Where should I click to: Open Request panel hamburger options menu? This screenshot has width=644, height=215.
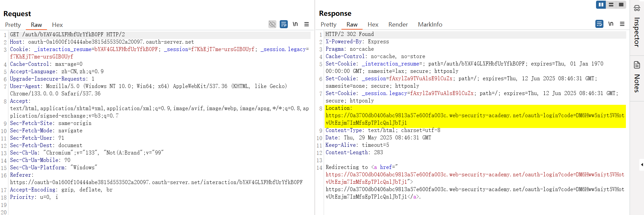306,24
